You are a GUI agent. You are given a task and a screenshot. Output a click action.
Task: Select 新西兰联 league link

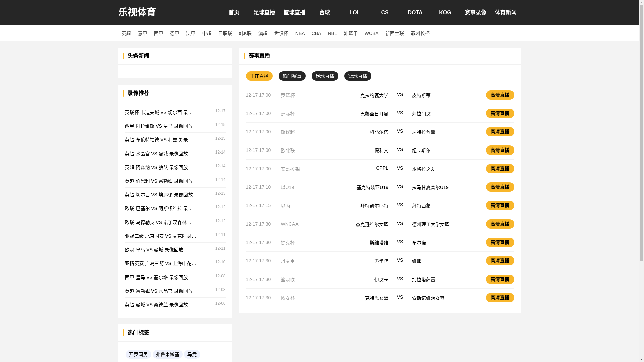pyautogui.click(x=395, y=33)
